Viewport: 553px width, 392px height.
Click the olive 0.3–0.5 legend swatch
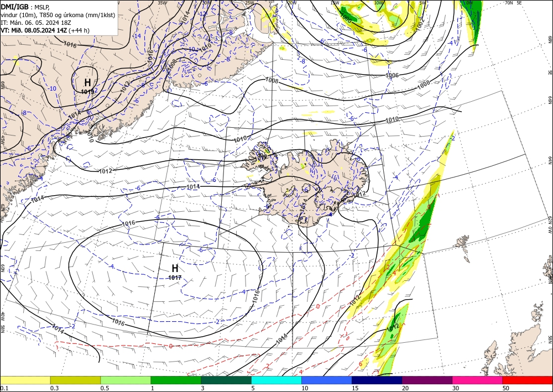pos(75,380)
